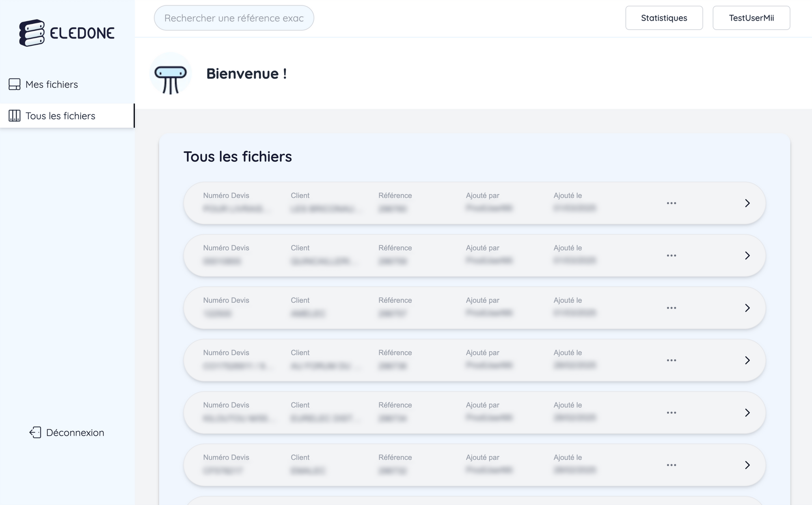812x505 pixels.
Task: Open the three-dot menu of the first file row
Action: coord(672,203)
